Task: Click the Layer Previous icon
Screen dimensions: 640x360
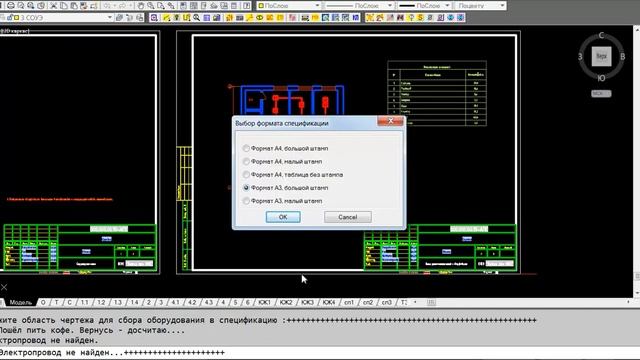Action: pos(129,18)
